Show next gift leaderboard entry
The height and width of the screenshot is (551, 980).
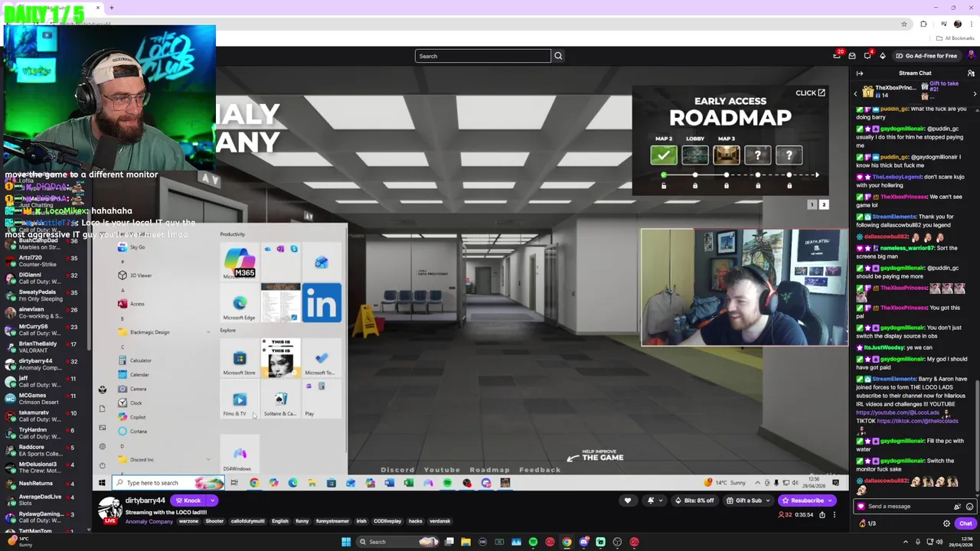tap(975, 93)
